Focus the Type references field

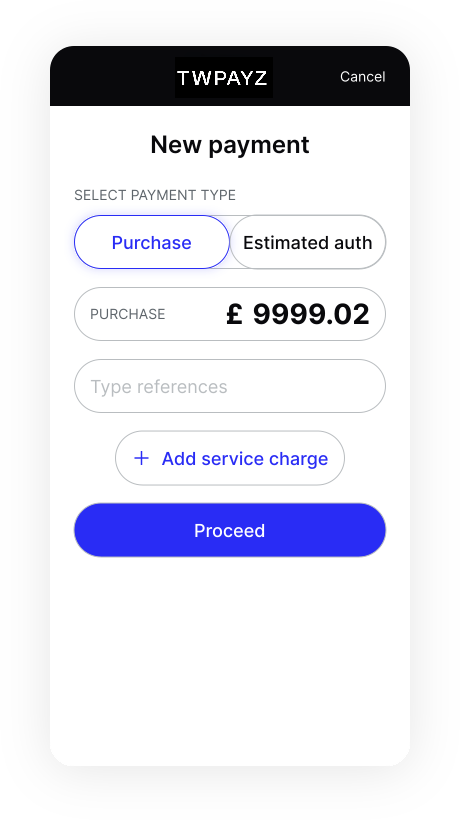coord(230,386)
